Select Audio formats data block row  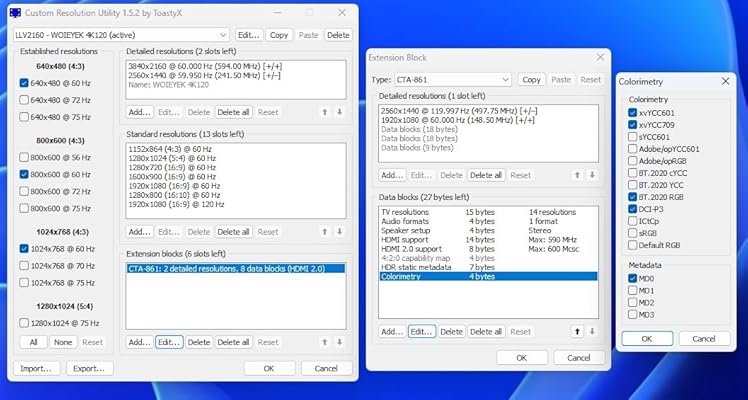click(488, 221)
